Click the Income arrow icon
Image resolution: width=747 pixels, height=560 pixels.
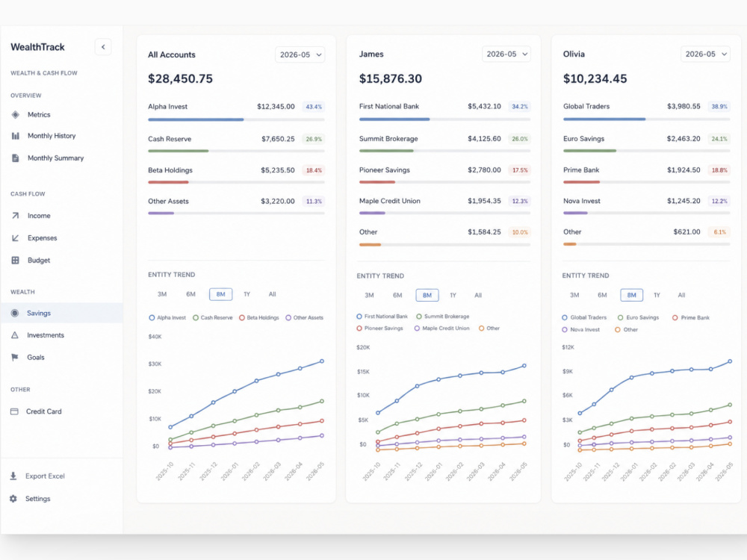[15, 216]
